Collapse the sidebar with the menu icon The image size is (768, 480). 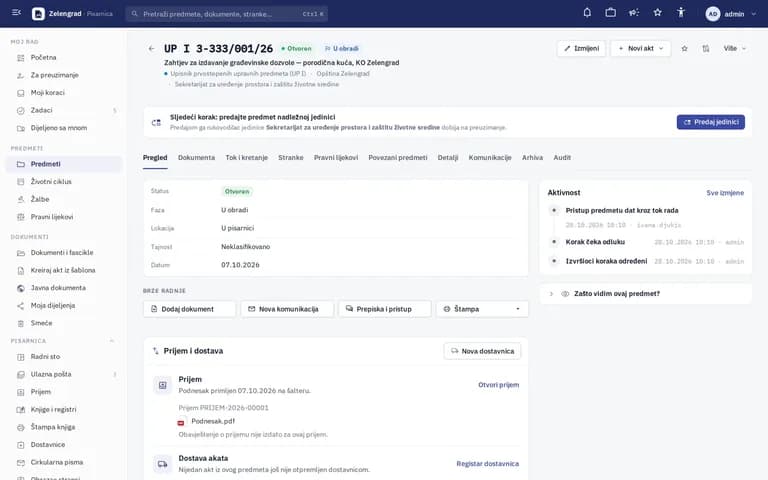(16, 13)
